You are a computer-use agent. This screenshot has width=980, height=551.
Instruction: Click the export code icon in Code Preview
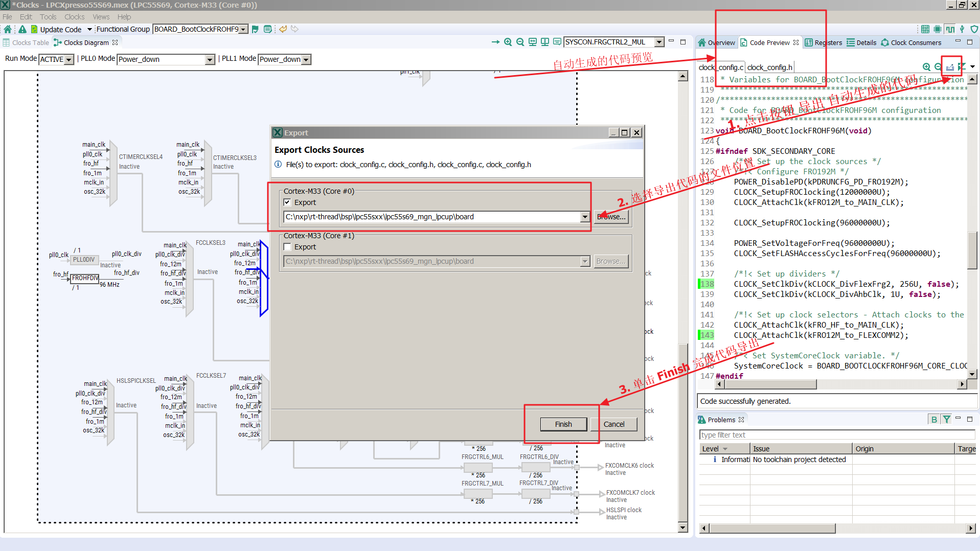(x=950, y=67)
